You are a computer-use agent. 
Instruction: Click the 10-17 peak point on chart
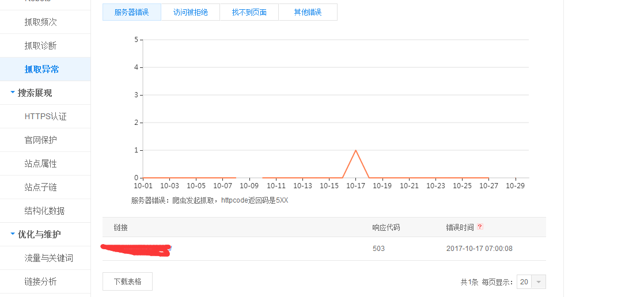355,150
